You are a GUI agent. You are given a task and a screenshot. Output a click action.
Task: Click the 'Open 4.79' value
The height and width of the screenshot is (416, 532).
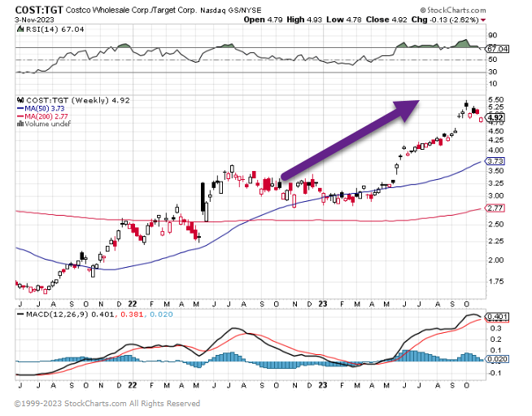263,20
